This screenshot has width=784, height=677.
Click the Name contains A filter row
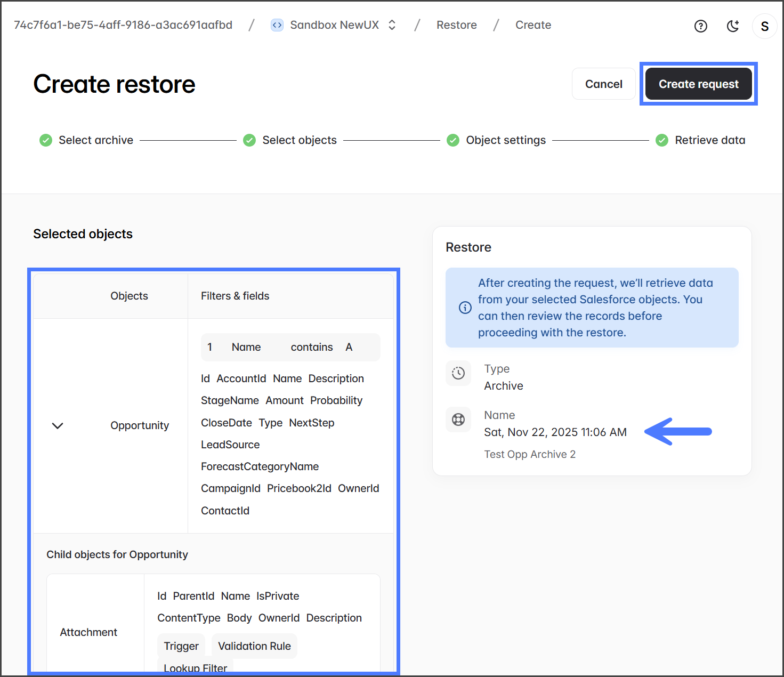click(290, 347)
